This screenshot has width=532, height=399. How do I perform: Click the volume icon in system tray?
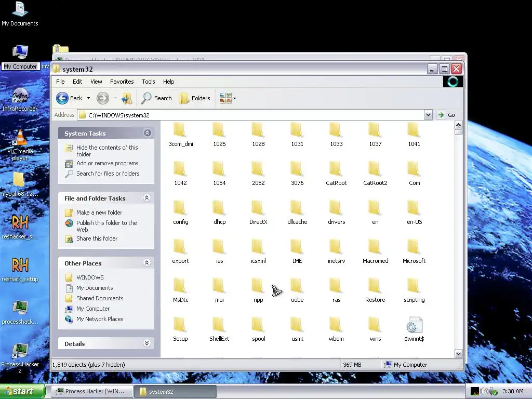pos(484,391)
